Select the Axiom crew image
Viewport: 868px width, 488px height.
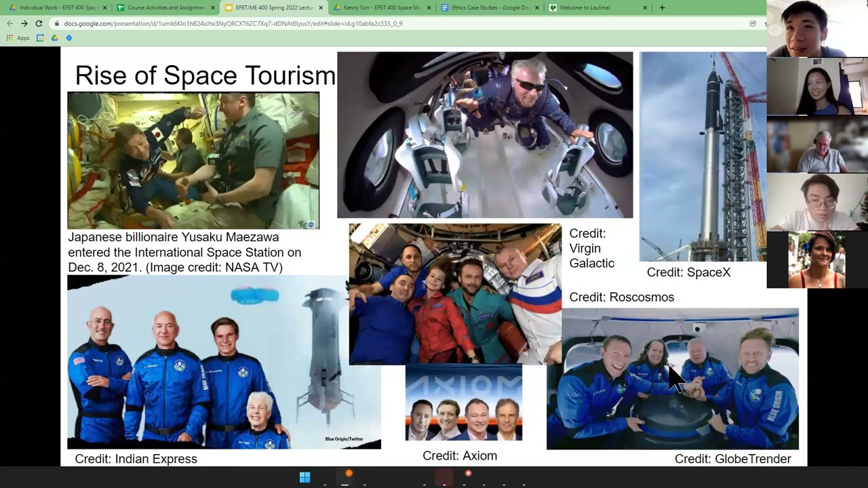coord(464,403)
